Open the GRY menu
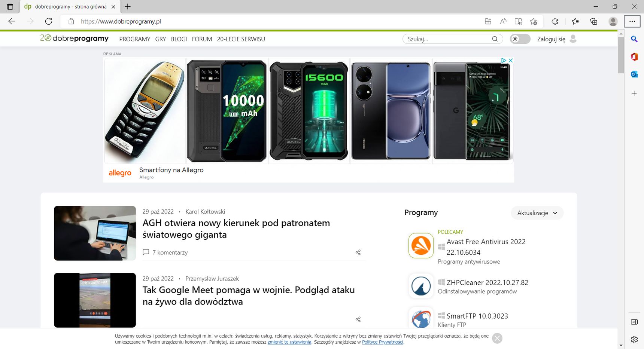The height and width of the screenshot is (349, 644). point(161,39)
